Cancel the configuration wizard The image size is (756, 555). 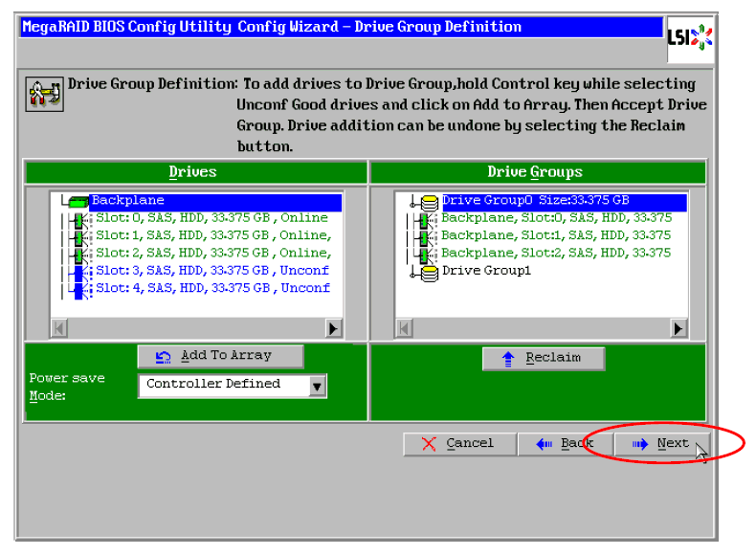[x=459, y=444]
